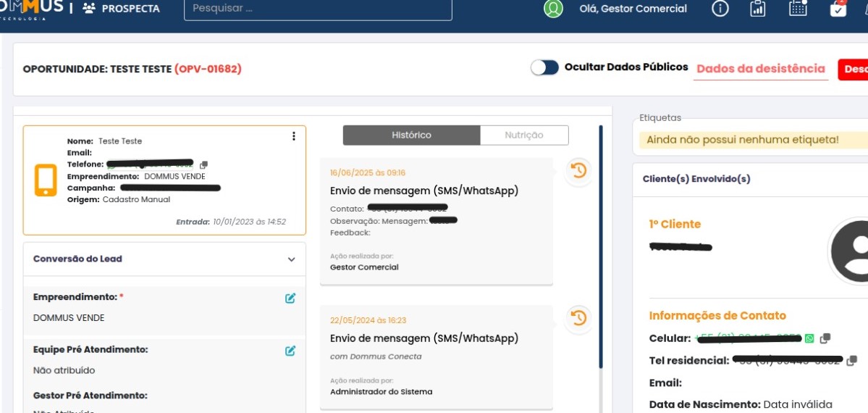Click the orange smartphone icon on lead card
Screen dimensions: 868x413
point(46,180)
